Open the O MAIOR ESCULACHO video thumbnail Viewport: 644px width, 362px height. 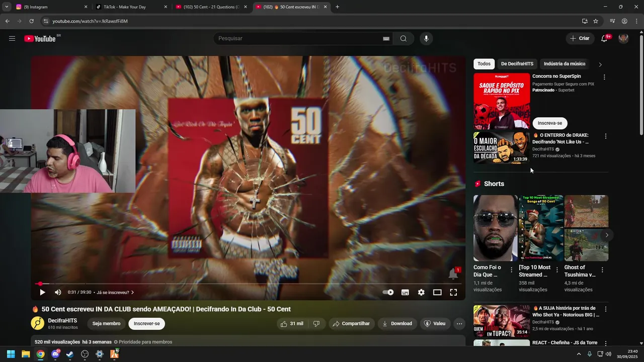point(502,148)
